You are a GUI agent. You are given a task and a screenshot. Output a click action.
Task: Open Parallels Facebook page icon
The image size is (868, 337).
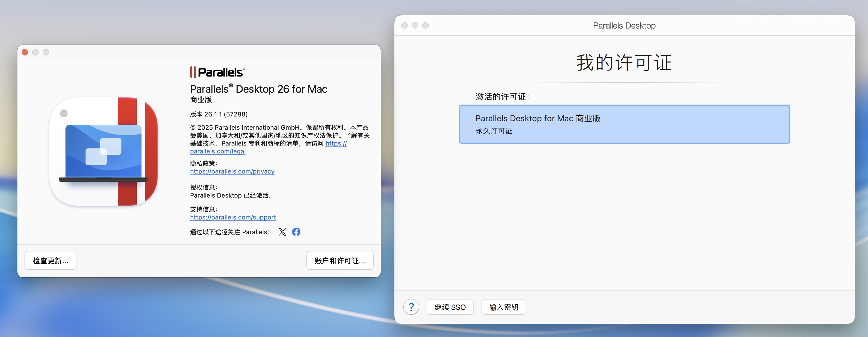(296, 232)
